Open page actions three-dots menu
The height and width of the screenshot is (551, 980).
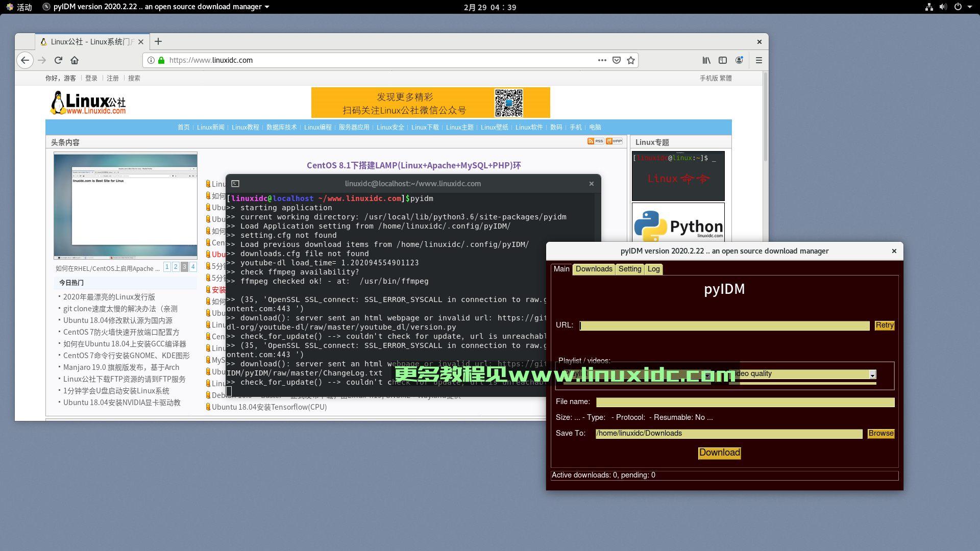coord(602,60)
